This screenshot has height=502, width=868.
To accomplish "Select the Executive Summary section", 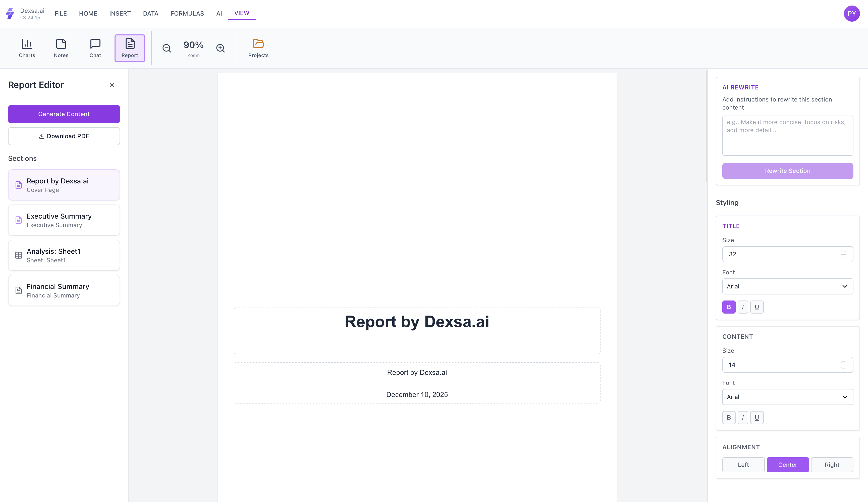I will pos(64,220).
